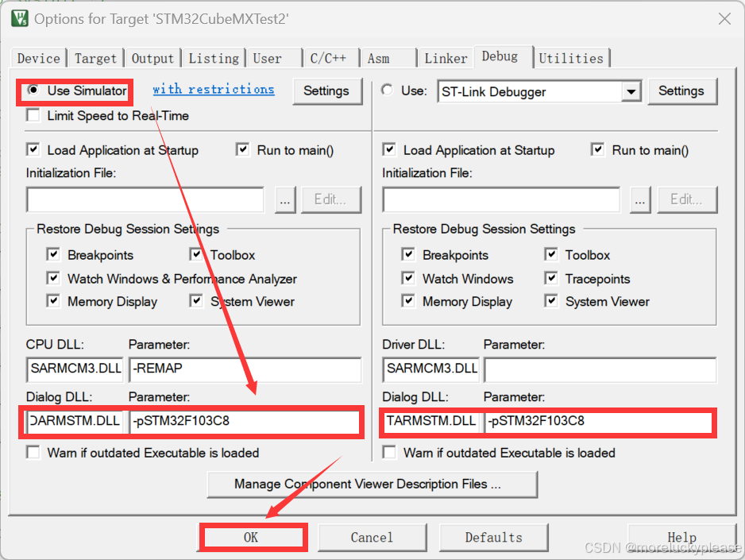The width and height of the screenshot is (745, 560).
Task: Browse for simulator initialization file
Action: click(x=285, y=199)
